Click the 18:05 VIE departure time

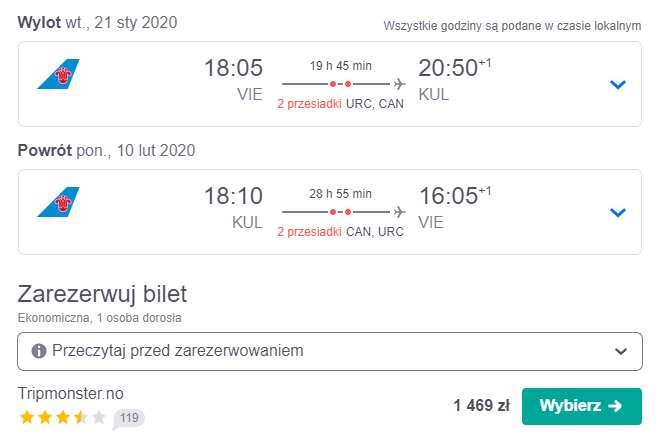point(233,80)
